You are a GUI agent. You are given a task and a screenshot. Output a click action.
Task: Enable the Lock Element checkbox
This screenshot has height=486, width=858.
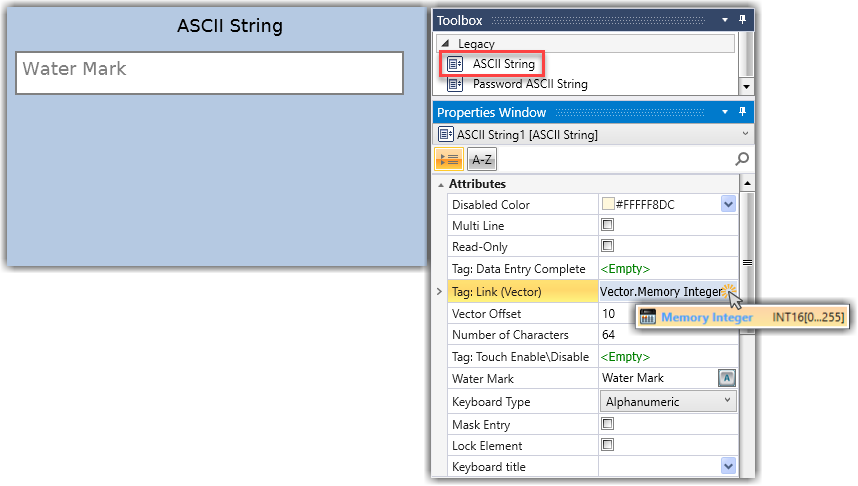pyautogui.click(x=607, y=445)
